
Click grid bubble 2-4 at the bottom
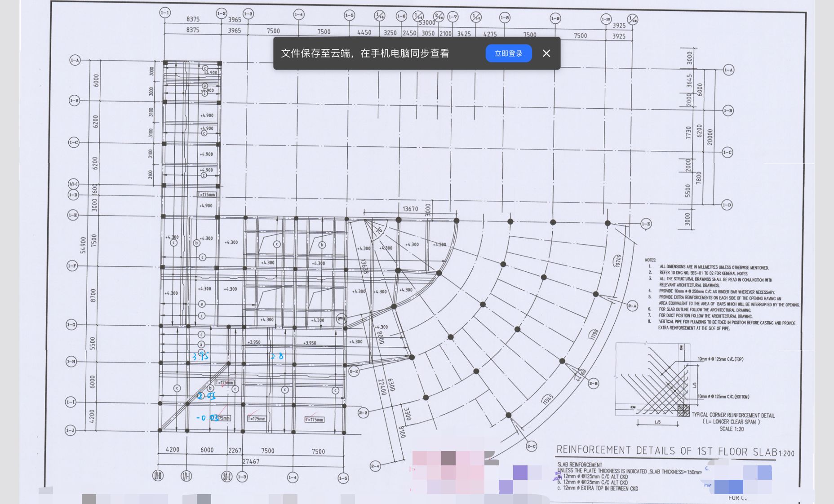pyautogui.click(x=375, y=466)
